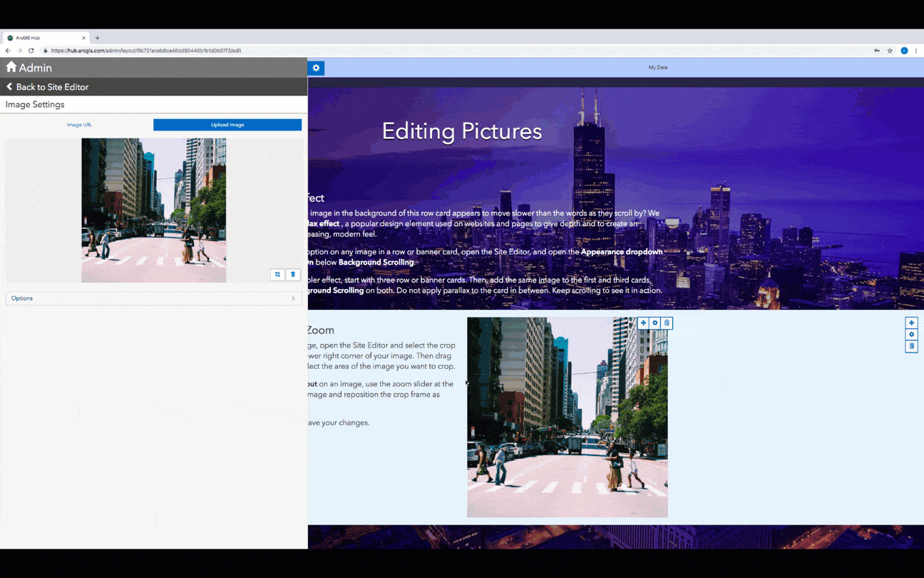
Task: Open the My Data menu link
Action: coord(658,68)
